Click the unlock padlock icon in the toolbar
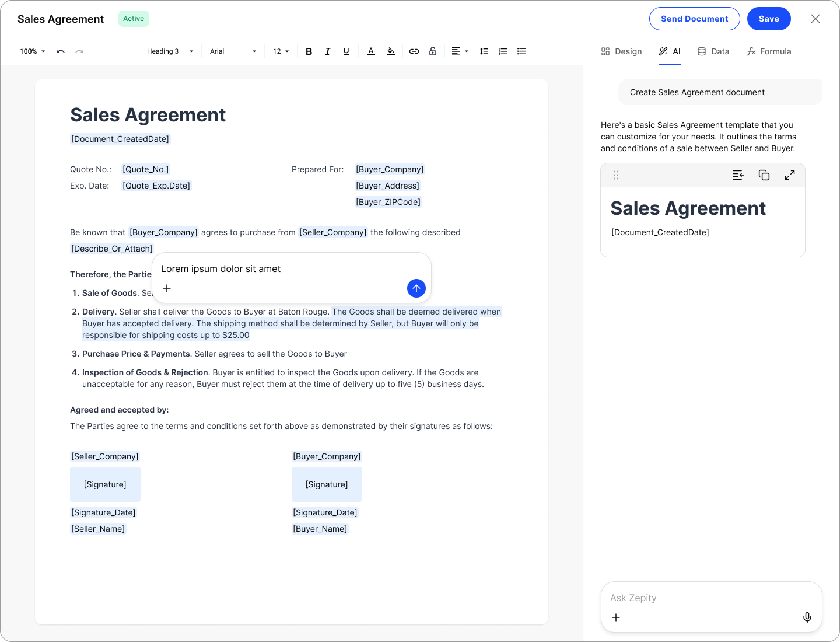840x642 pixels. (433, 51)
